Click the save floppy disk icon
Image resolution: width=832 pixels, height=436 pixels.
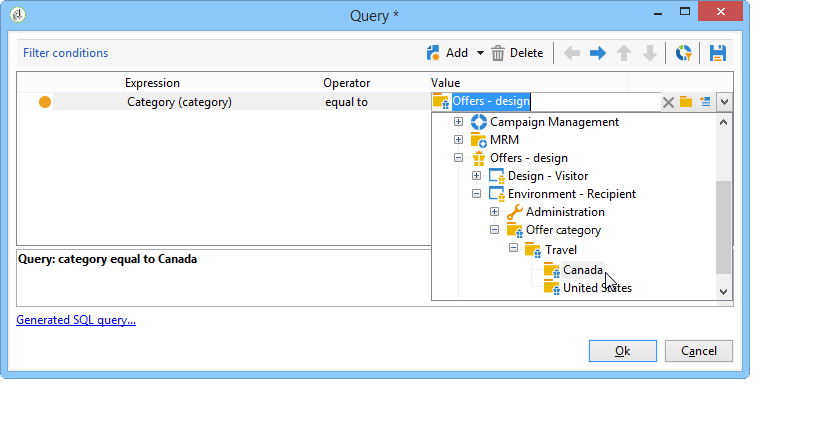(718, 53)
